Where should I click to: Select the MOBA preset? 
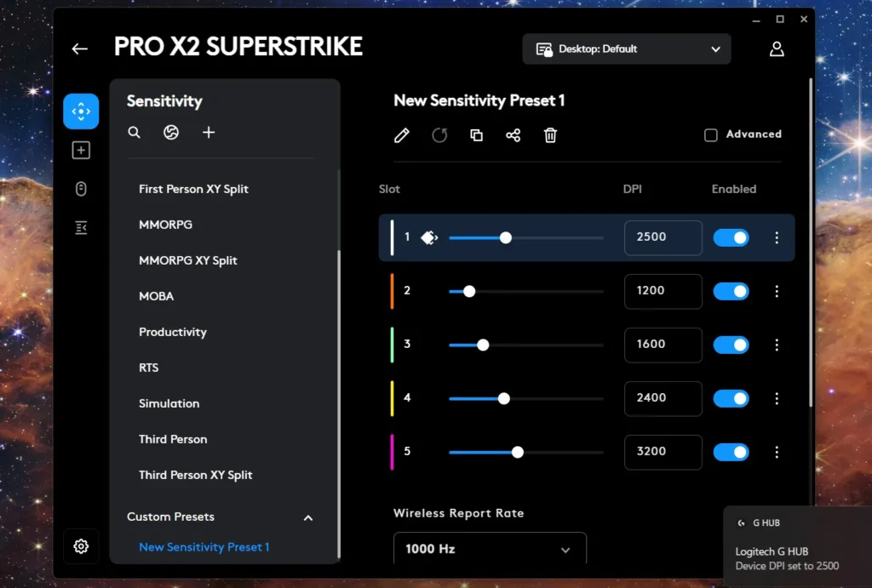[x=156, y=296]
